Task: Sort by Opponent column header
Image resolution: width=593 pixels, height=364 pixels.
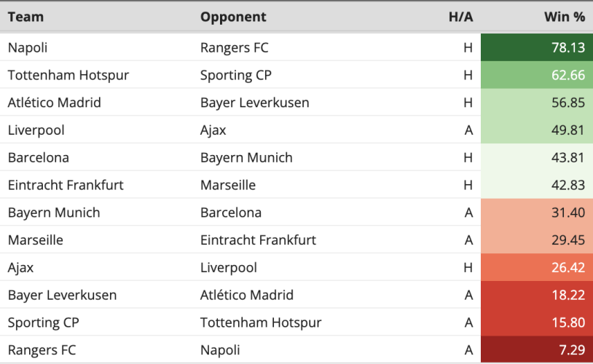Action: [233, 17]
